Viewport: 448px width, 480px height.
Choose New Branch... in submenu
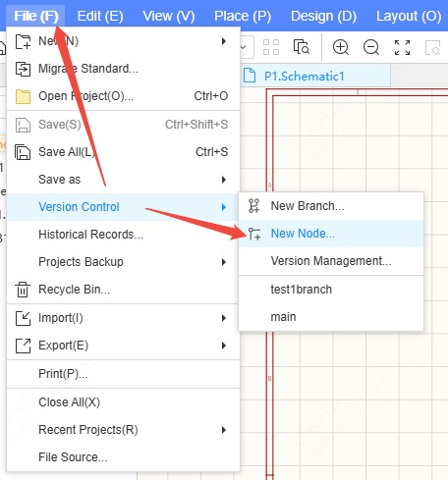pos(331,206)
